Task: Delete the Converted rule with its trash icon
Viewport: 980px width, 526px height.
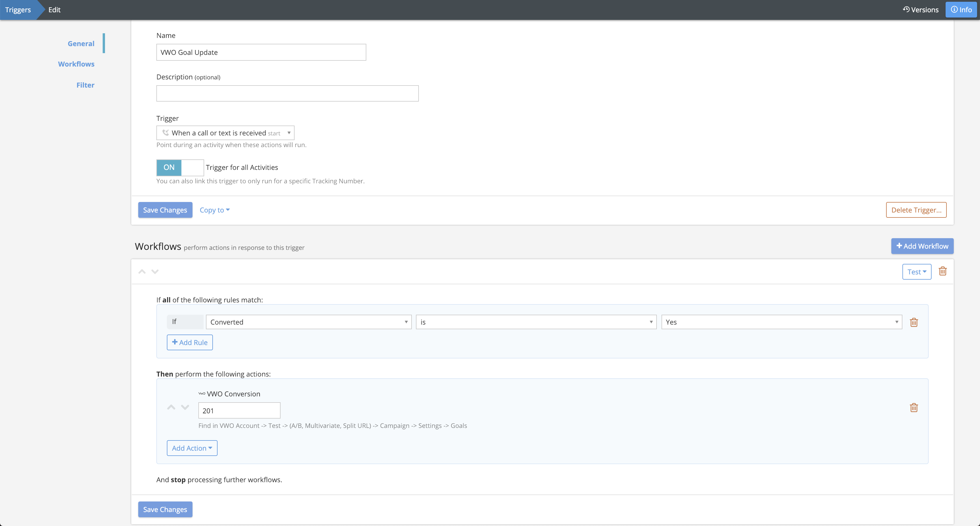Action: coord(914,322)
